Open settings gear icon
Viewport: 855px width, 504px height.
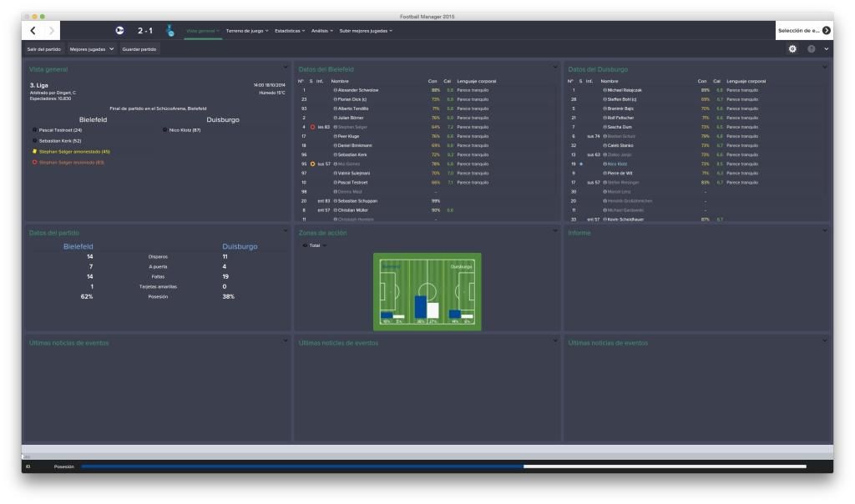792,49
